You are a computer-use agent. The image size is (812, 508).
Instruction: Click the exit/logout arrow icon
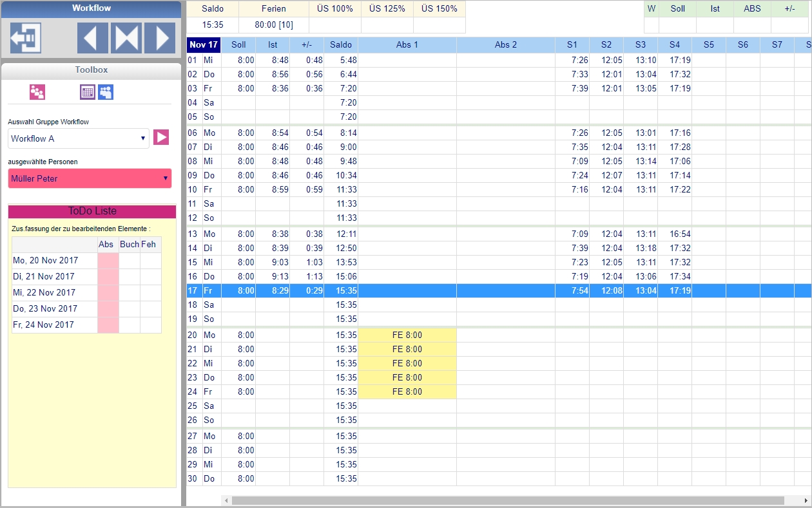pyautogui.click(x=26, y=38)
